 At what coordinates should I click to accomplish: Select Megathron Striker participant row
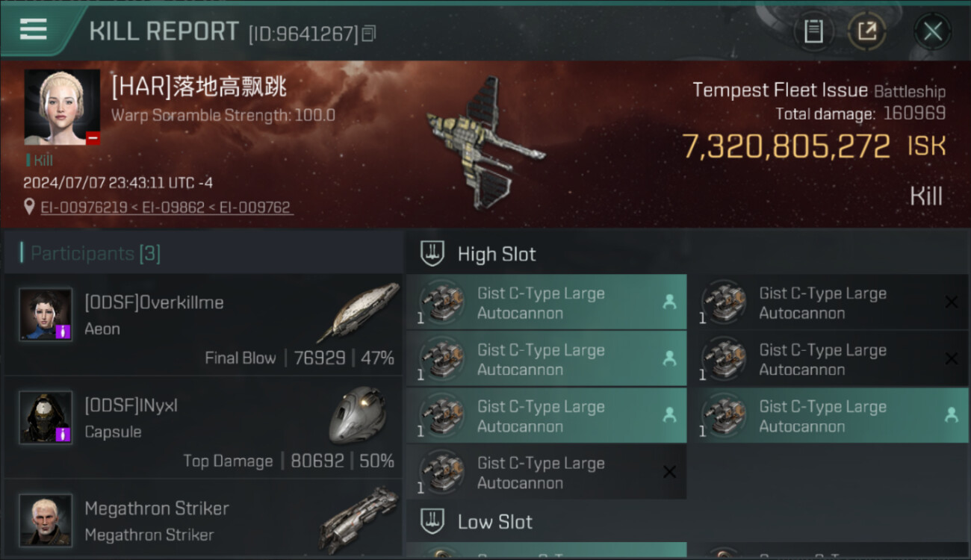point(203,520)
